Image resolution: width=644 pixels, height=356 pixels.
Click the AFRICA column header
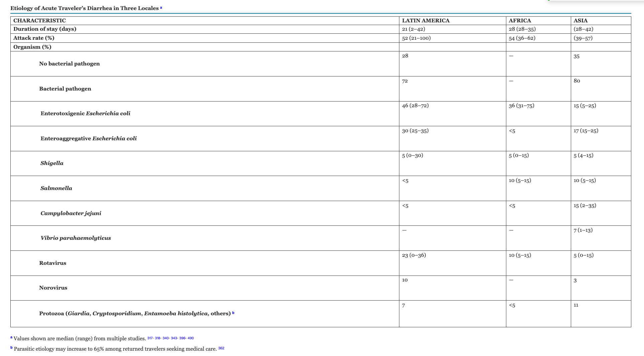pos(520,21)
